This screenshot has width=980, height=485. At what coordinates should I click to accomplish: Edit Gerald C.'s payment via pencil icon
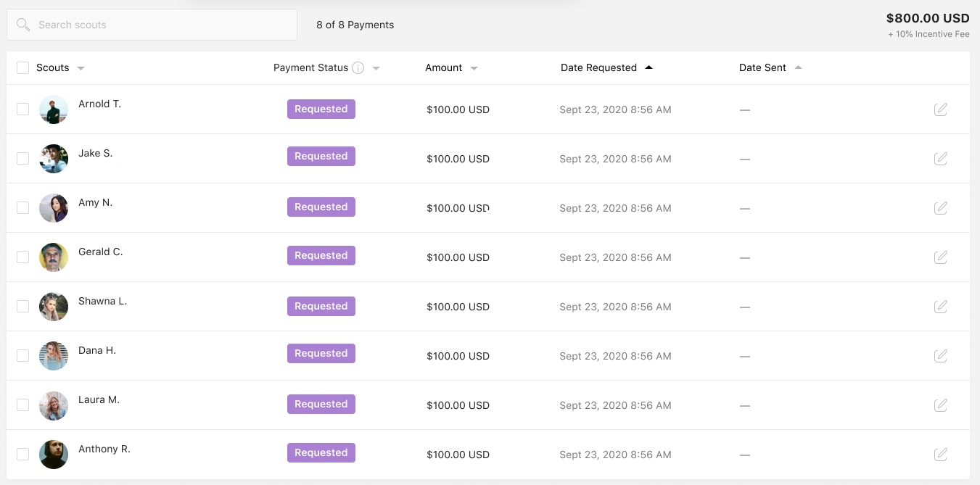point(941,257)
